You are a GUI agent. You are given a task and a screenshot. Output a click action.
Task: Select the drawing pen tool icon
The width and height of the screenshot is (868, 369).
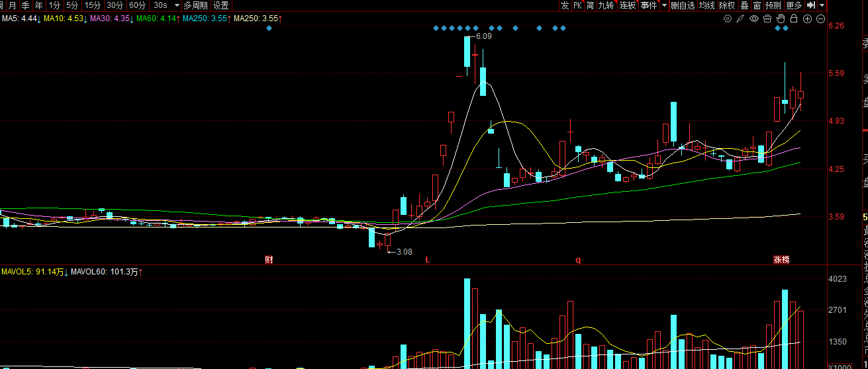(740, 19)
